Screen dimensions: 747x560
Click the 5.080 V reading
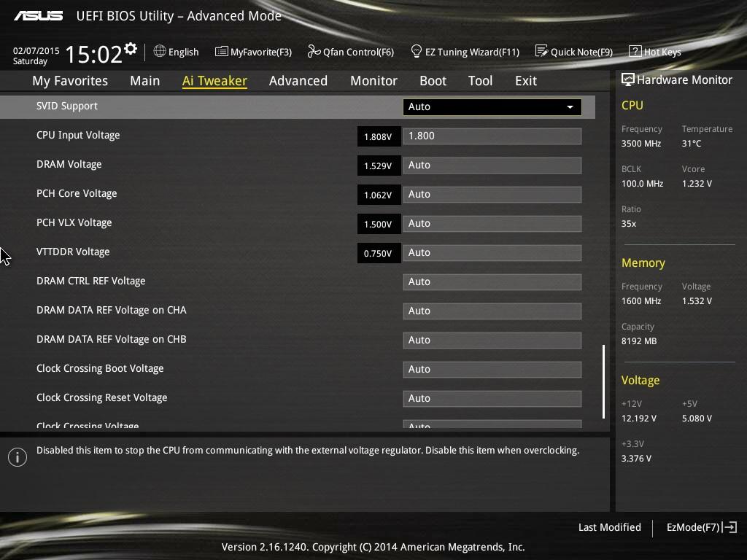pyautogui.click(x=697, y=419)
